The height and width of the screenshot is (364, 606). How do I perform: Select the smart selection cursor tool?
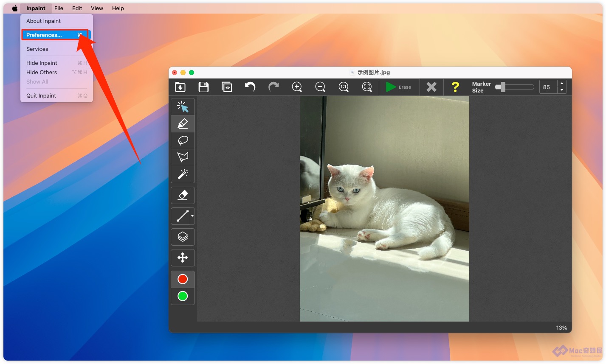183,106
